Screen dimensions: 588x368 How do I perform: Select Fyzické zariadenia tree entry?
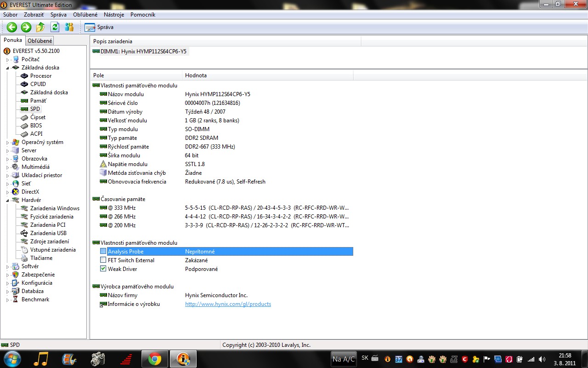pyautogui.click(x=52, y=217)
